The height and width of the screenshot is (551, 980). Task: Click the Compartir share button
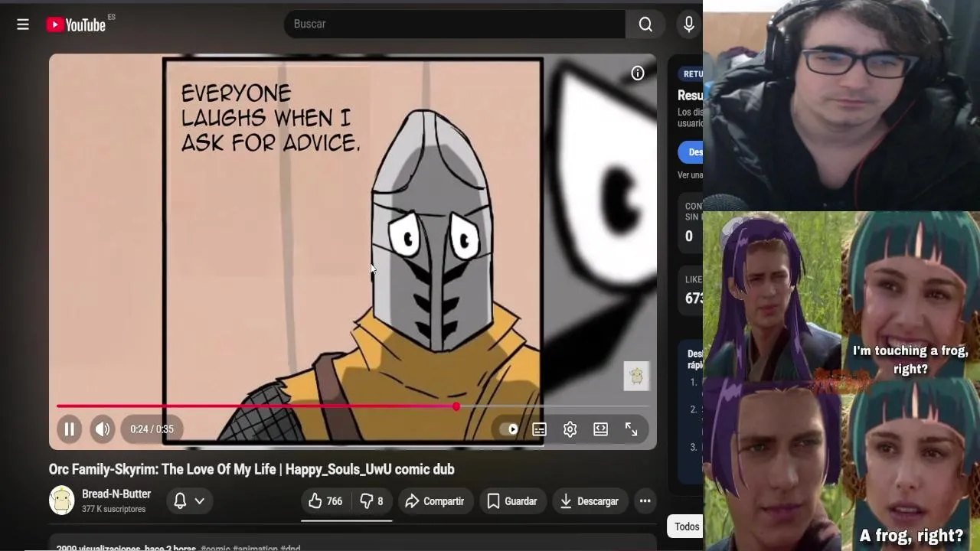tap(434, 501)
